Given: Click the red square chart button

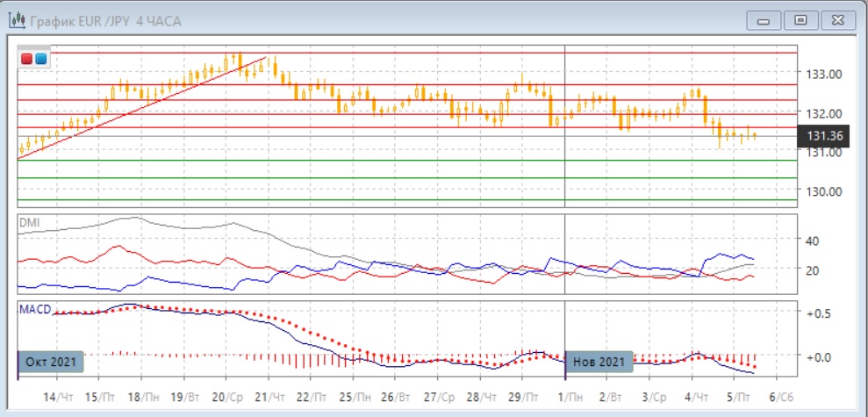Looking at the screenshot, I should pos(27,59).
